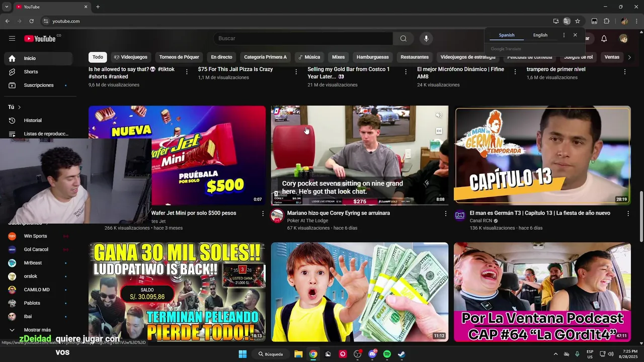The height and width of the screenshot is (362, 644).
Task: Open CAMILO MD subscription channel
Action: pyautogui.click(x=38, y=290)
